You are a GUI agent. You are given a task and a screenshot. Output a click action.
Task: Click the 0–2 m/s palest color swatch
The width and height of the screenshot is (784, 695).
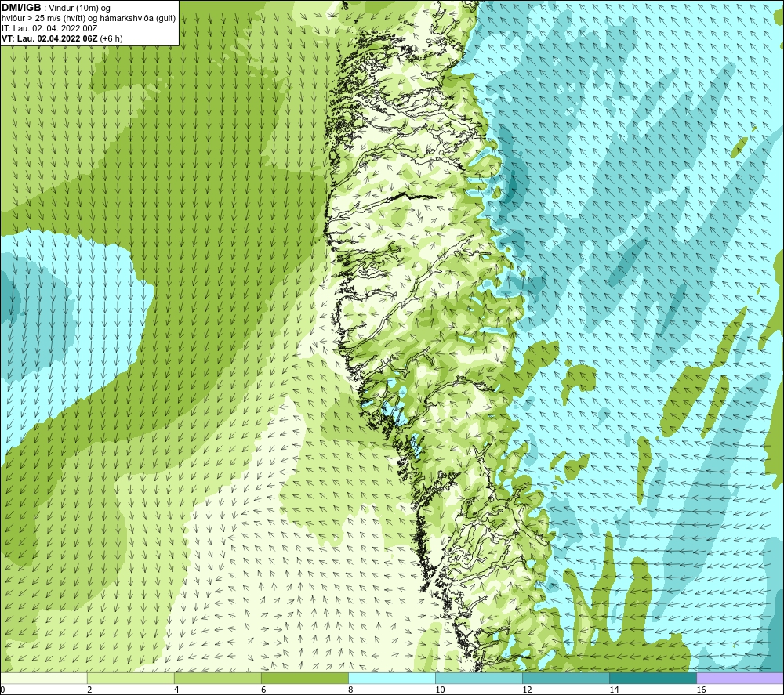coord(43,679)
